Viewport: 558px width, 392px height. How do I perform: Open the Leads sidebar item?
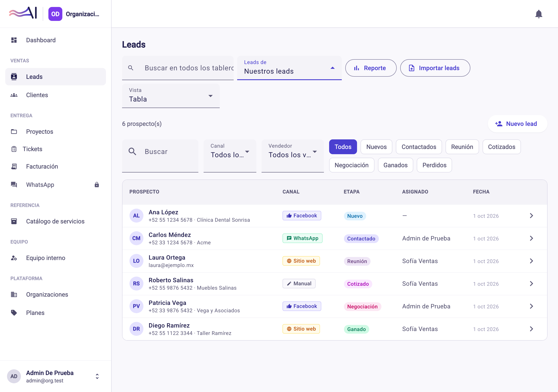click(55, 77)
